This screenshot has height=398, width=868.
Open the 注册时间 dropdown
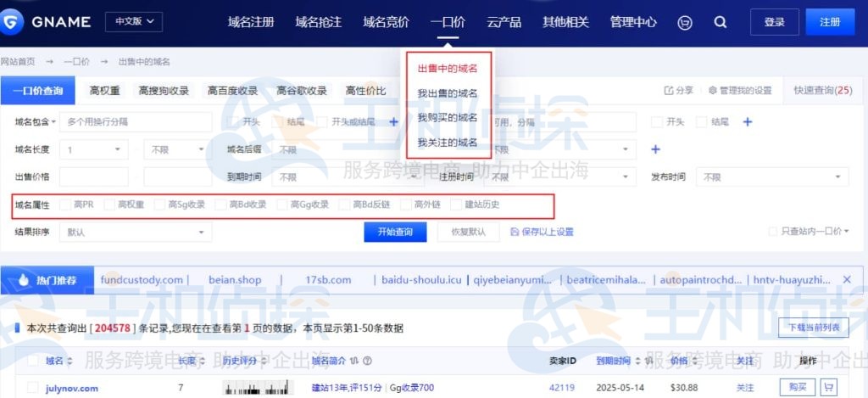click(559, 177)
